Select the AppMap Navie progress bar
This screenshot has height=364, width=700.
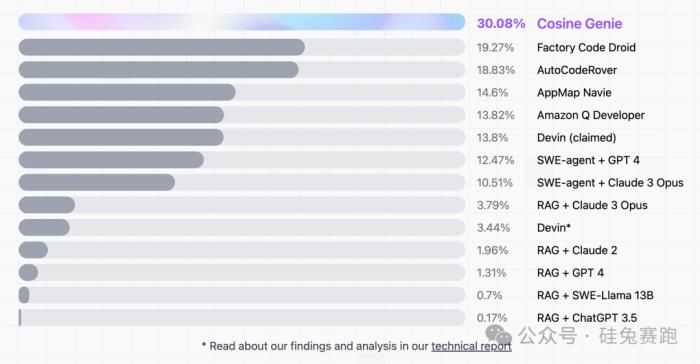click(x=242, y=92)
